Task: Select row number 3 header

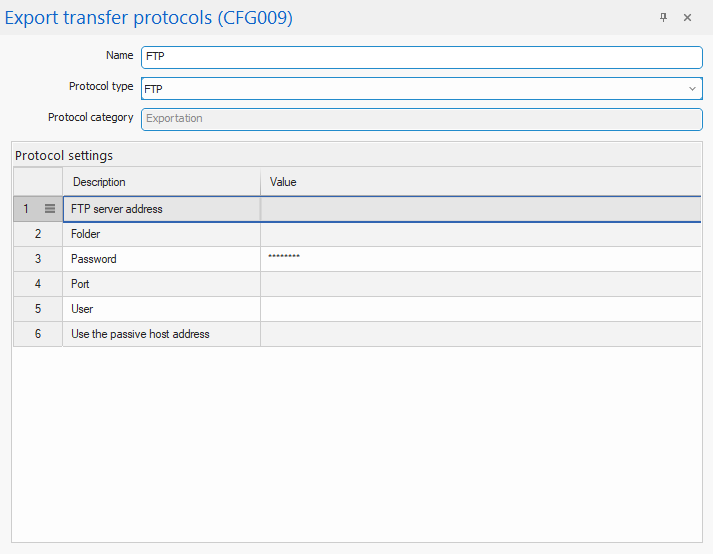Action: [38, 259]
